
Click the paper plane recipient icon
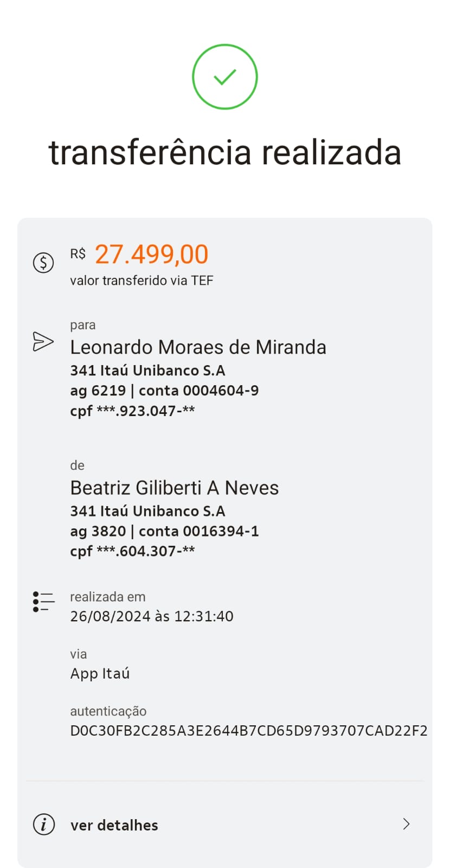(x=43, y=341)
